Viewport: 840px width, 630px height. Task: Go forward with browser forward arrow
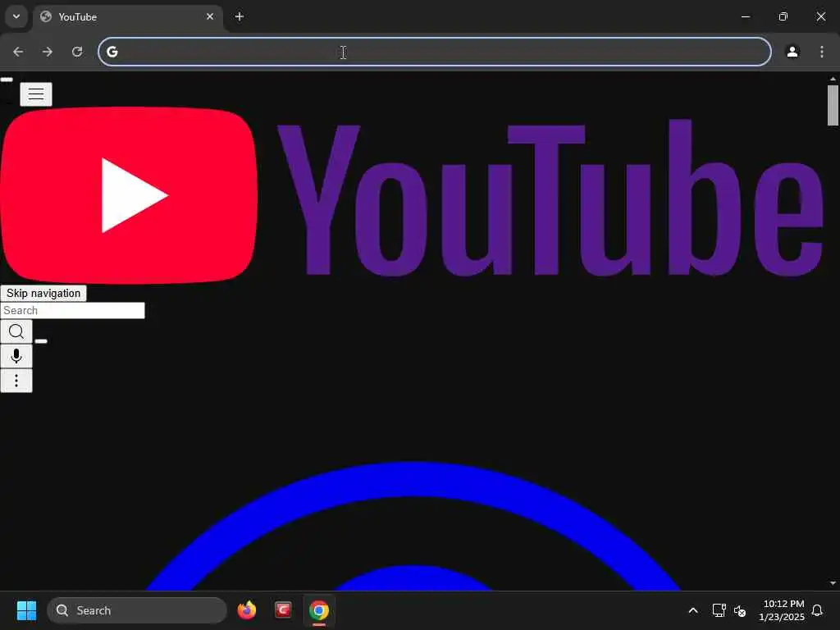pyautogui.click(x=48, y=52)
